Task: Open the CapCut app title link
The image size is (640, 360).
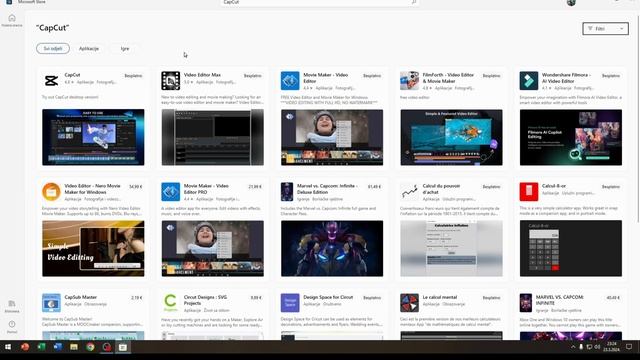Action: (72, 75)
